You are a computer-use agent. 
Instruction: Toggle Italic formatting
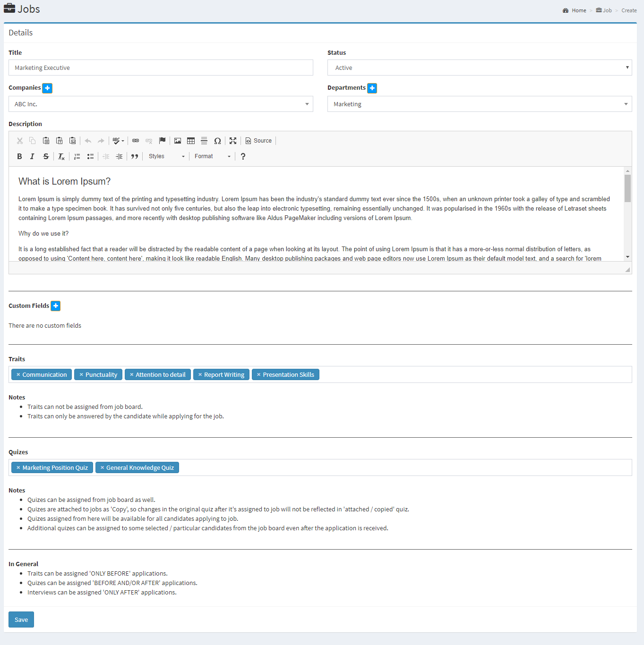[32, 156]
